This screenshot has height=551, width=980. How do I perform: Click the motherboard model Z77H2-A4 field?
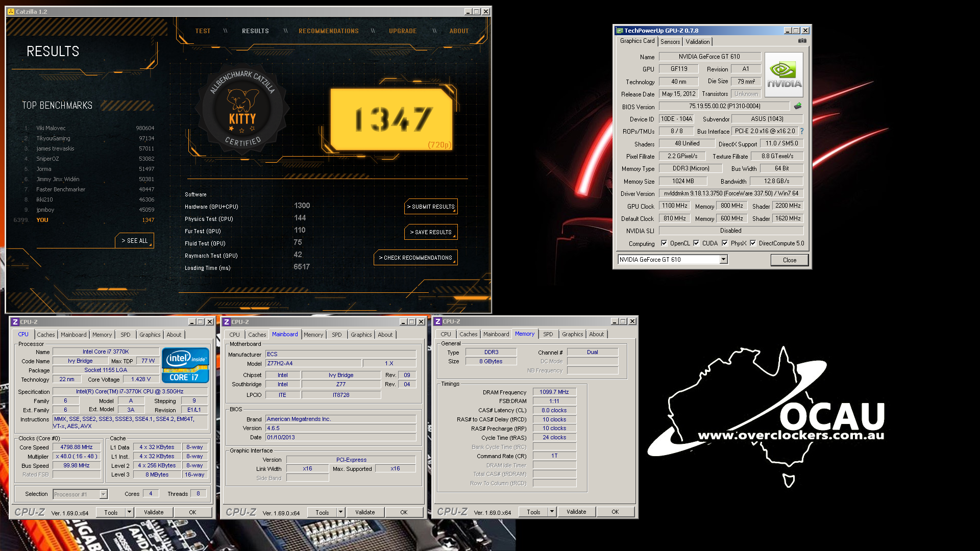[313, 363]
